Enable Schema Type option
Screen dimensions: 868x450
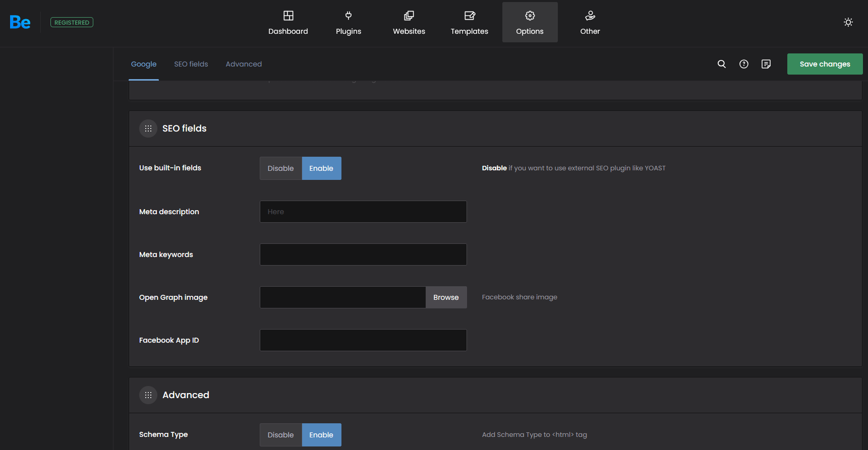pos(321,435)
